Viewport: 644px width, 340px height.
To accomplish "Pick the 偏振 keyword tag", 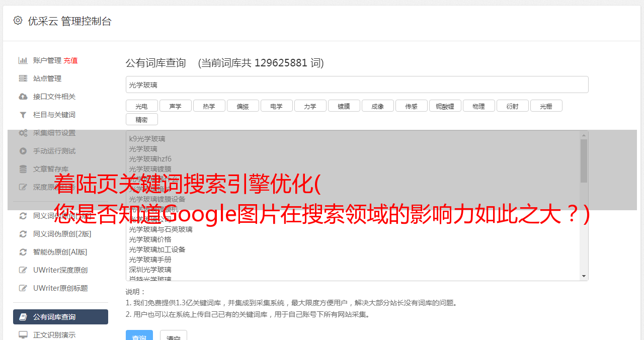I will tap(243, 106).
